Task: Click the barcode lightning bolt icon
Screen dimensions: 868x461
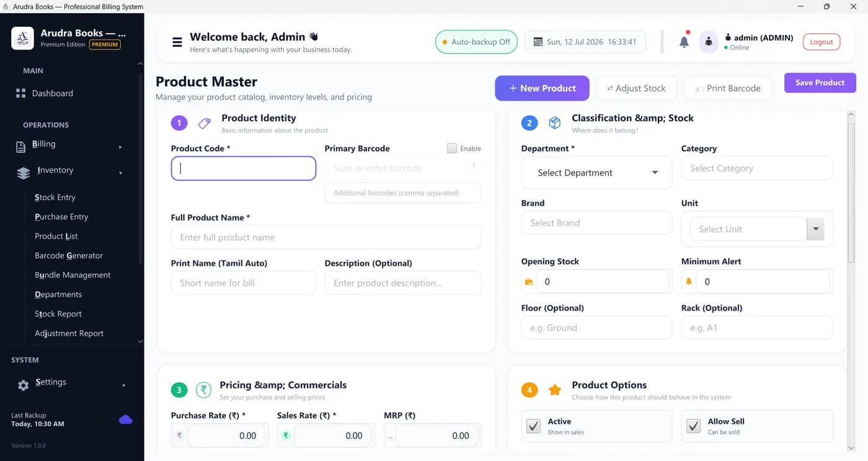Action: click(x=474, y=165)
